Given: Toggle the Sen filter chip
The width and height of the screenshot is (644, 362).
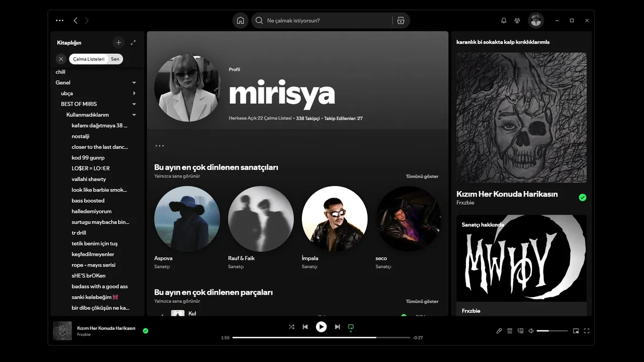Looking at the screenshot, I should (x=115, y=59).
